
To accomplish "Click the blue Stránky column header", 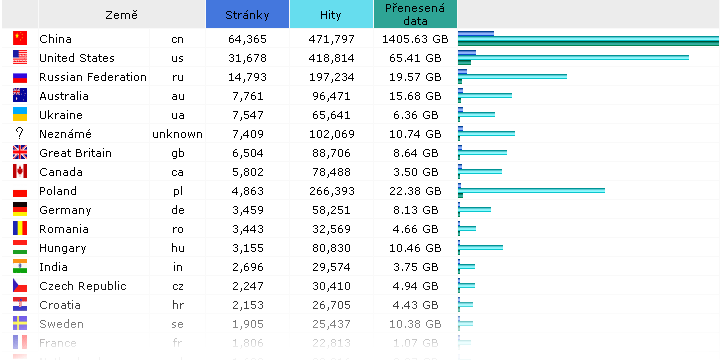I will point(248,14).
